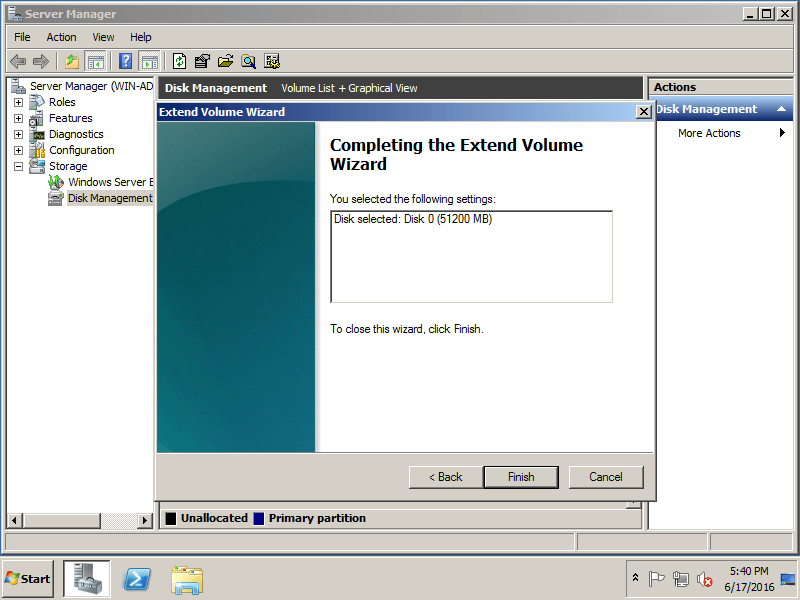
Task: Select Windows Server Backup tree item label
Action: [110, 182]
